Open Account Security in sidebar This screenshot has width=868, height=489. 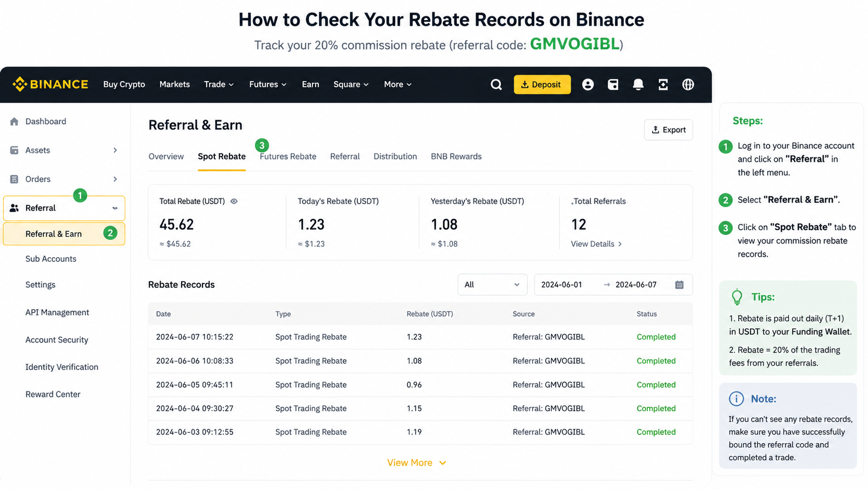(57, 340)
